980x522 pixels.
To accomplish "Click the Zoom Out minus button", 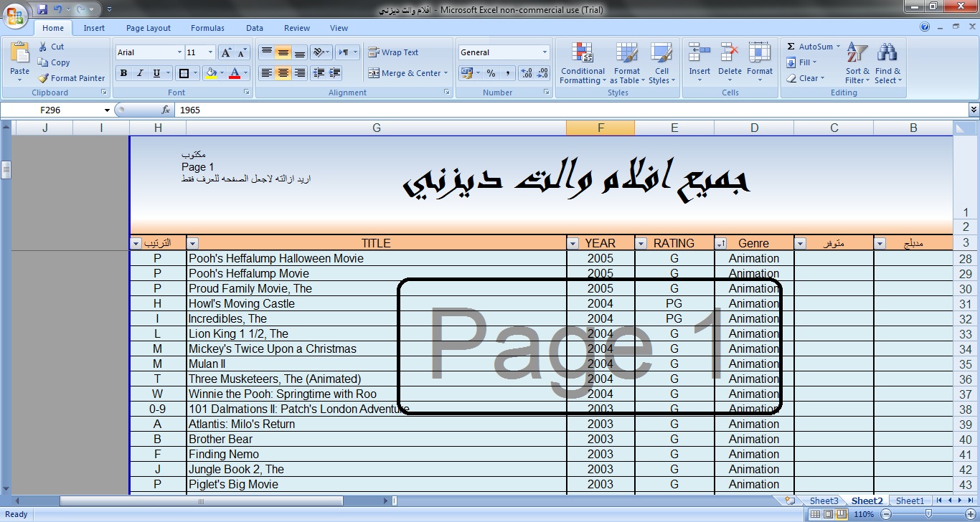I will pyautogui.click(x=886, y=514).
